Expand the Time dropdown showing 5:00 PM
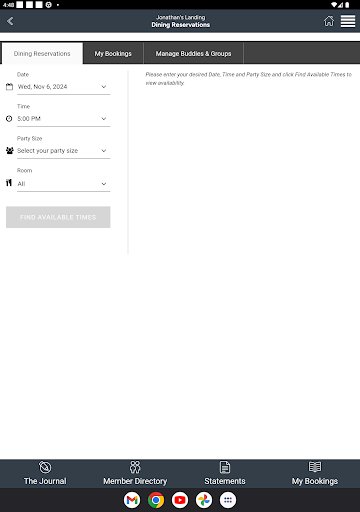 64,119
